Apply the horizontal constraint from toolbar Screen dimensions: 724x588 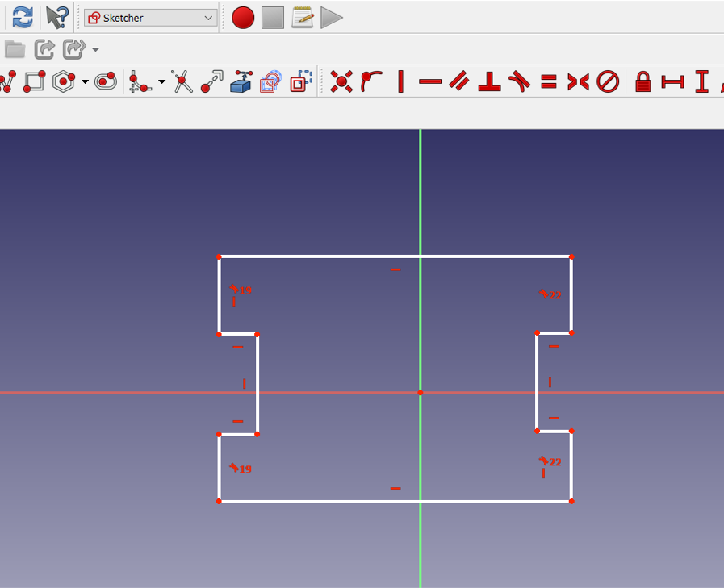(430, 81)
